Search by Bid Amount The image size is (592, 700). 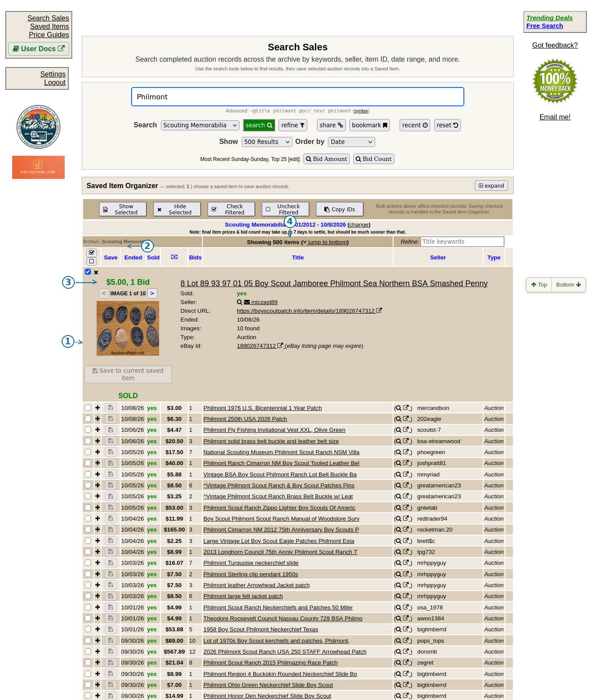[x=327, y=159]
